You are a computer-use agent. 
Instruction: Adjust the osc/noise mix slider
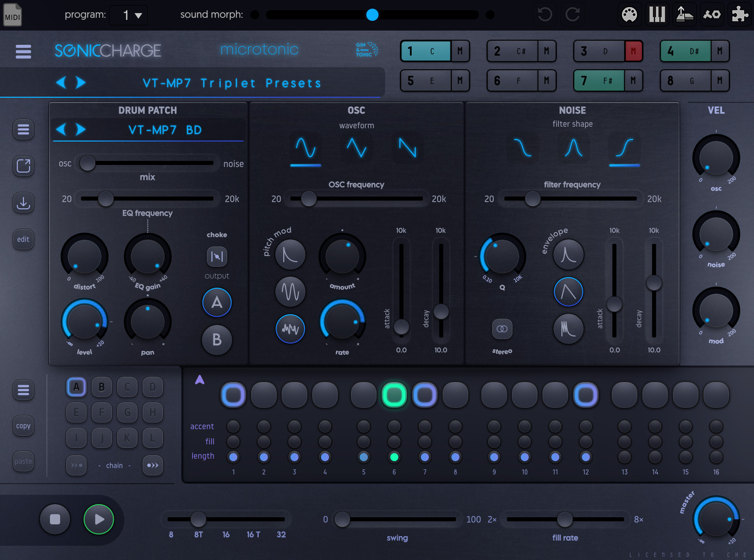[147, 163]
